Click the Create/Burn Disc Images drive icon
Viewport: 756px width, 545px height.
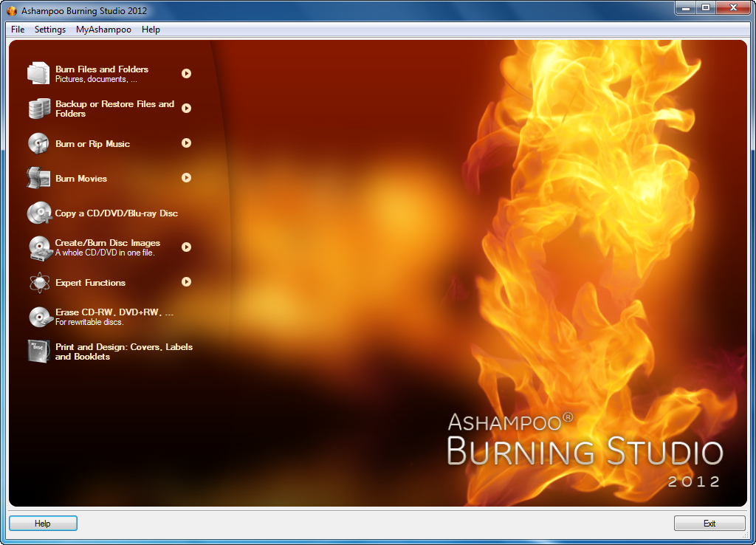point(39,247)
